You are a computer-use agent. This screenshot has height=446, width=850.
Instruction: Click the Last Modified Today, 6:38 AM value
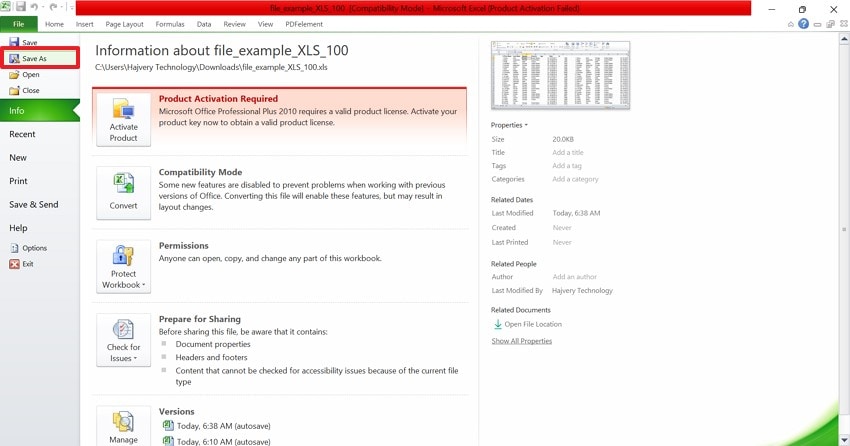point(576,213)
